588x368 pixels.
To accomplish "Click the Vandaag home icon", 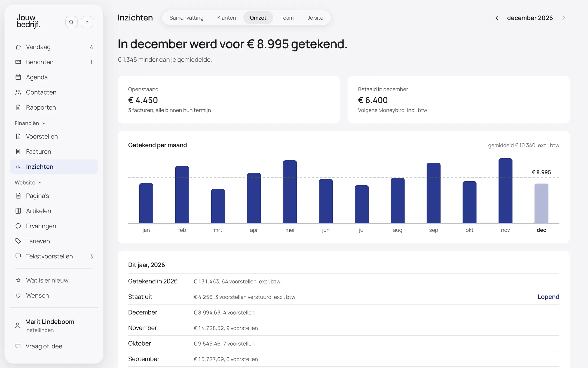I will (x=18, y=47).
